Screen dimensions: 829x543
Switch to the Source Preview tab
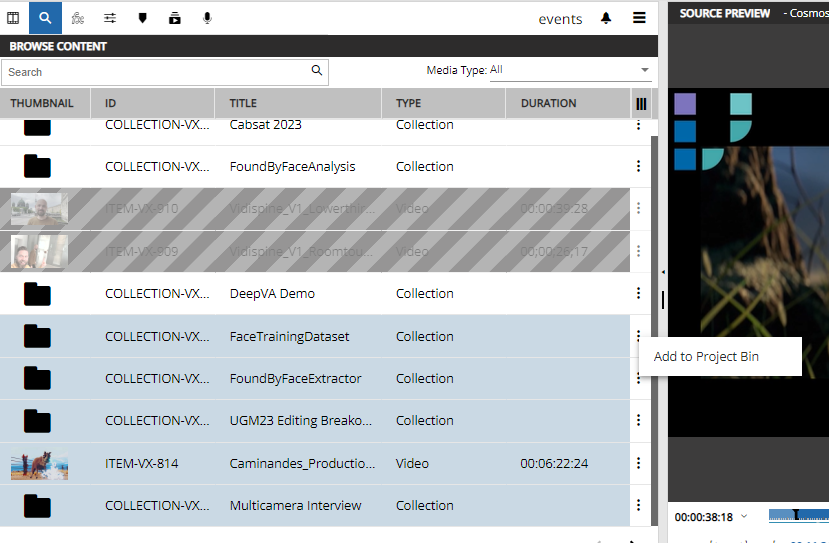pyautogui.click(x=725, y=13)
